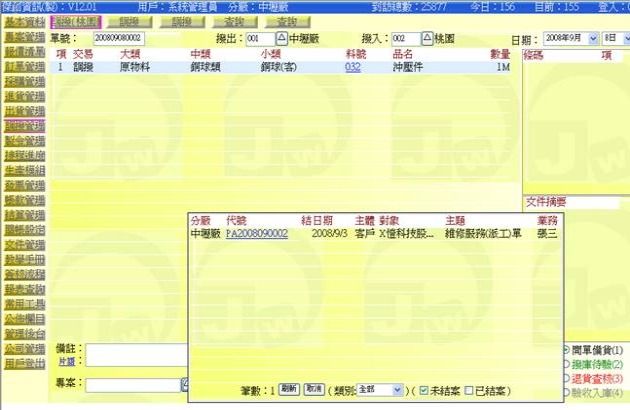Screen dimensions: 630x410
Task: Open document link PA2008090002
Action: click(257, 233)
